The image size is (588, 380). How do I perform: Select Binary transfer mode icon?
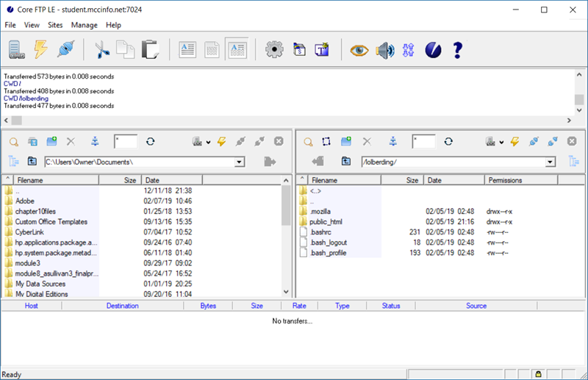pyautogui.click(x=212, y=49)
